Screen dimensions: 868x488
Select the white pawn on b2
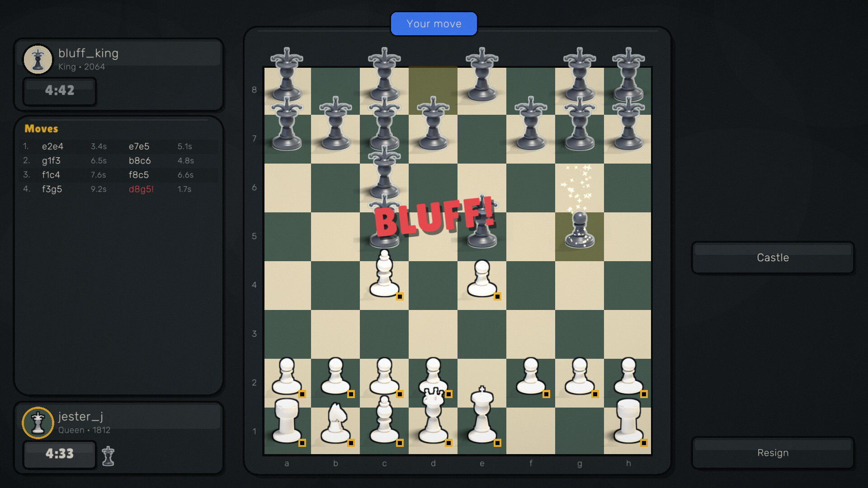tap(335, 377)
